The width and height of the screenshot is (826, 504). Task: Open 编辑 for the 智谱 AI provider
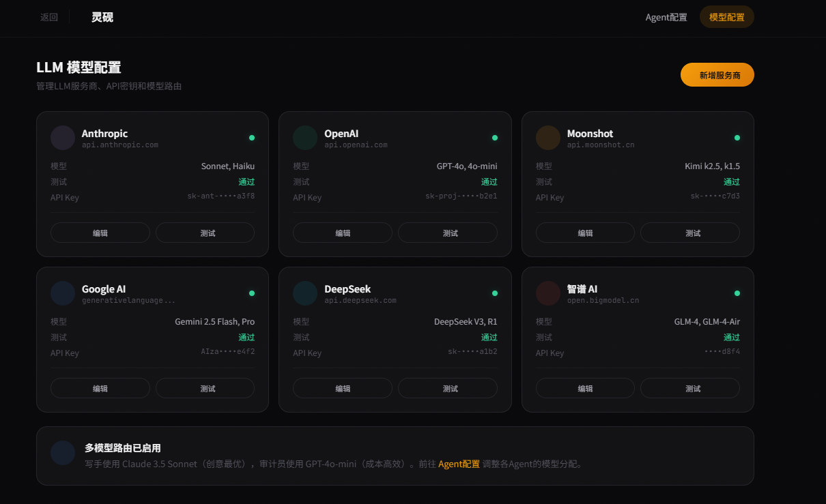(x=585, y=388)
